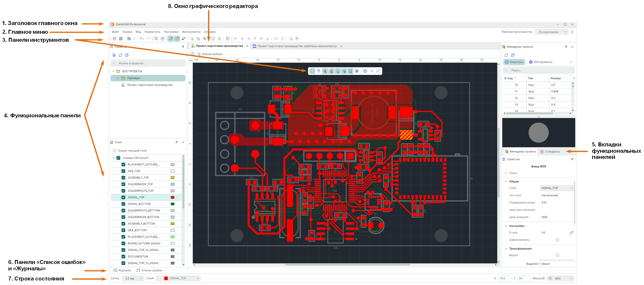Click the Undo arrow in the toolbar

pos(142,39)
